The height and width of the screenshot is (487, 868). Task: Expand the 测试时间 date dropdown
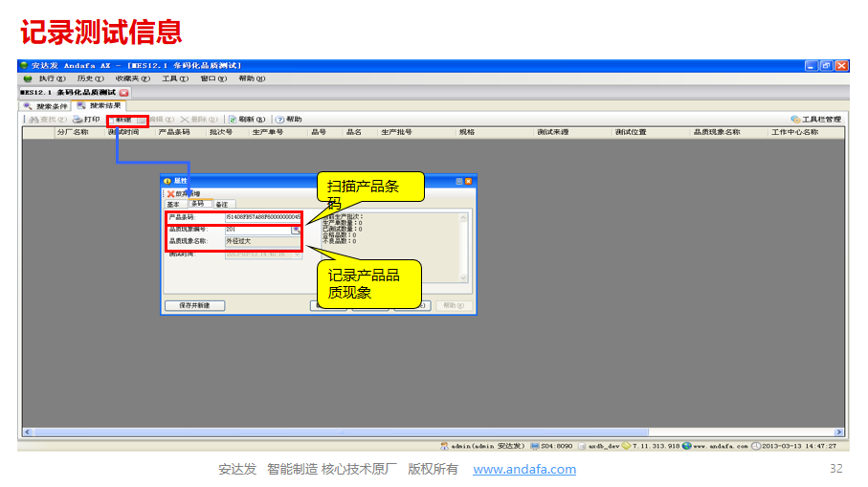[298, 255]
